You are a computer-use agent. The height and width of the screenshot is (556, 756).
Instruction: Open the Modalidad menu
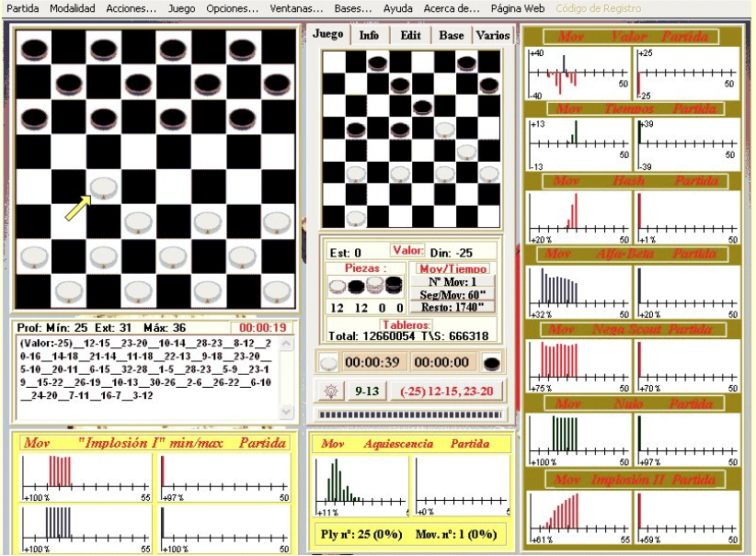click(x=72, y=8)
